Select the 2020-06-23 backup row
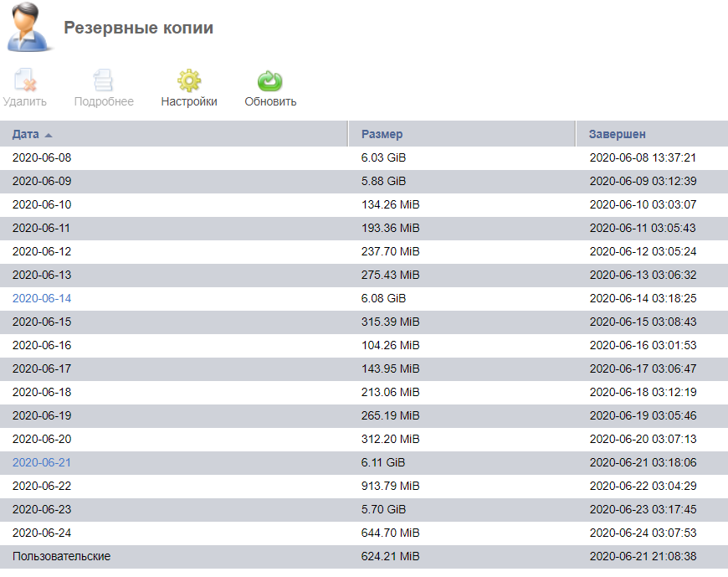Viewport: 728px width, 577px height. [x=364, y=510]
